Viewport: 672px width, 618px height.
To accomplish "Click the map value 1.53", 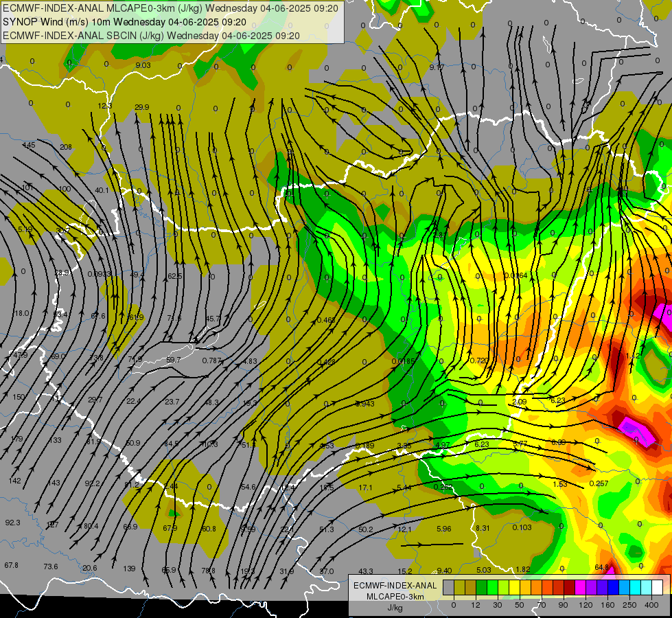I will coord(559,484).
